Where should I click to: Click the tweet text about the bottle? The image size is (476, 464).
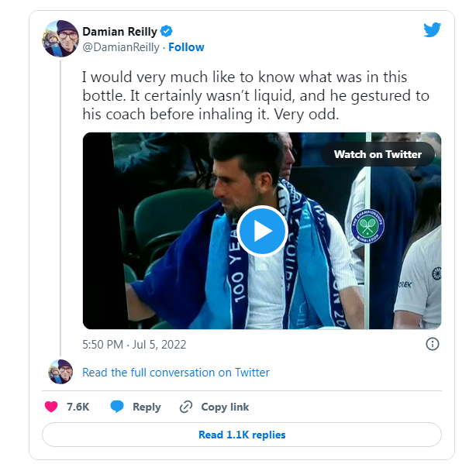[x=256, y=96]
